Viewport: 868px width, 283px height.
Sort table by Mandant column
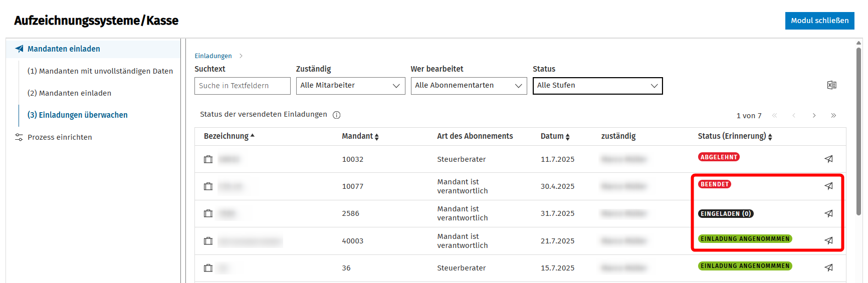coord(360,136)
